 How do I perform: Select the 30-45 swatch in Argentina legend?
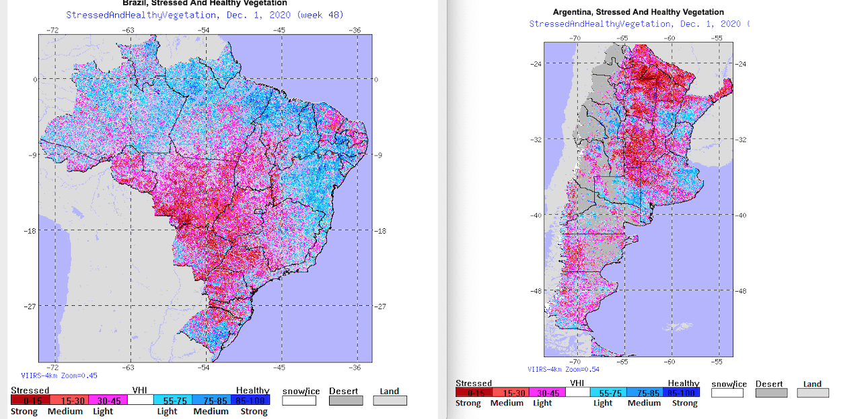tap(547, 393)
